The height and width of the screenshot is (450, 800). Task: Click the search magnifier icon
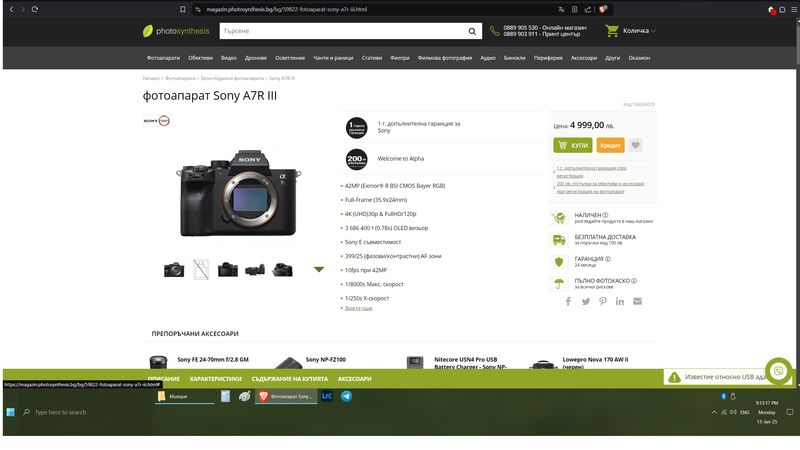472,31
